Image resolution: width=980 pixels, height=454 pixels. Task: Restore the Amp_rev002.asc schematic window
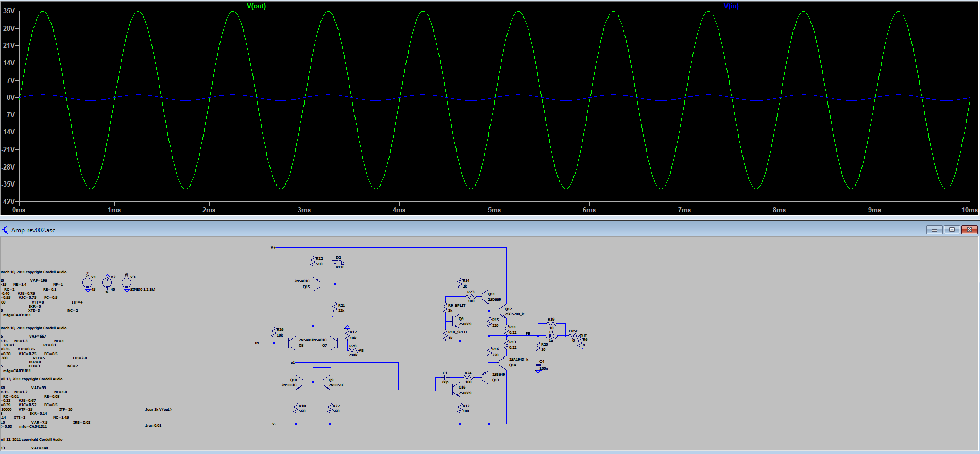pyautogui.click(x=952, y=230)
